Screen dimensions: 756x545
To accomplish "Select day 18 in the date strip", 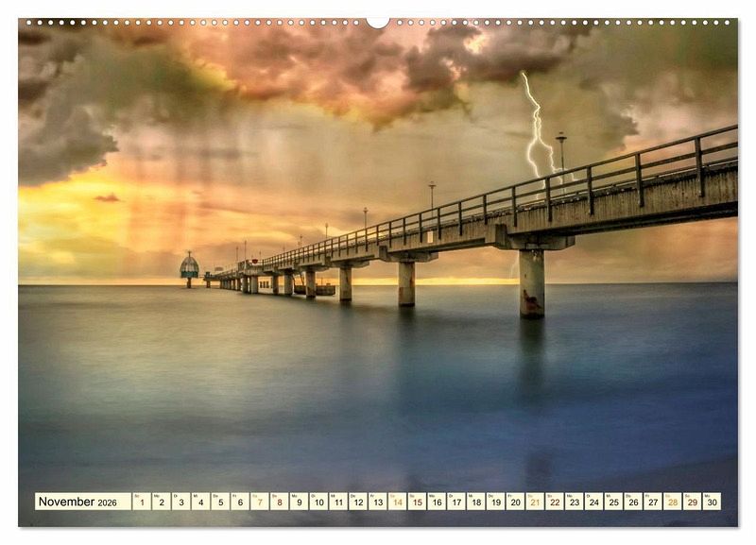I will [476, 502].
